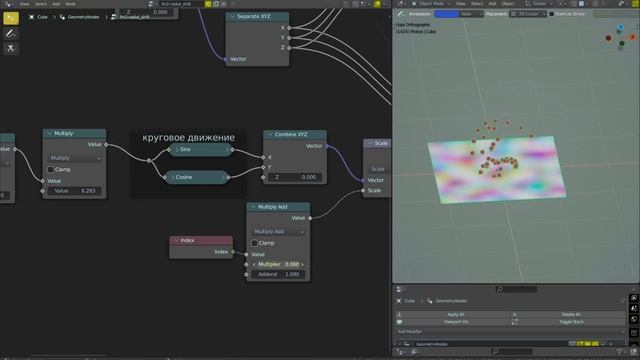640x360 pixels.
Task: Open the Scale node operation dropdown
Action: click(379, 169)
